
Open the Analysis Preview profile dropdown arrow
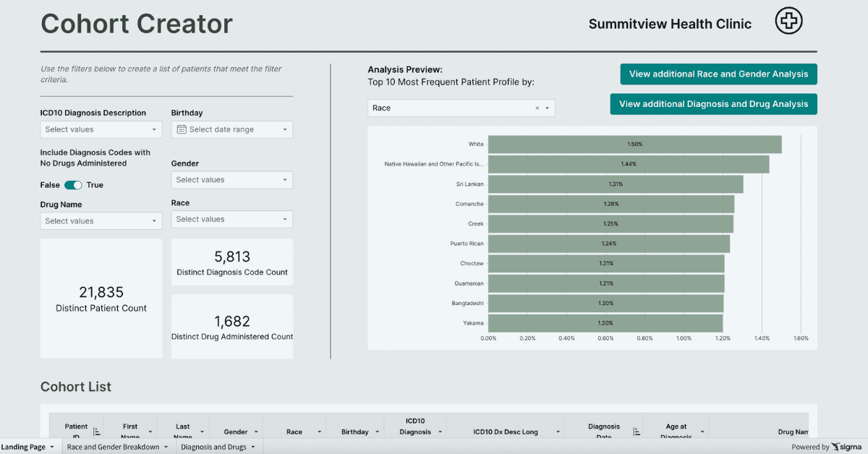pyautogui.click(x=547, y=108)
